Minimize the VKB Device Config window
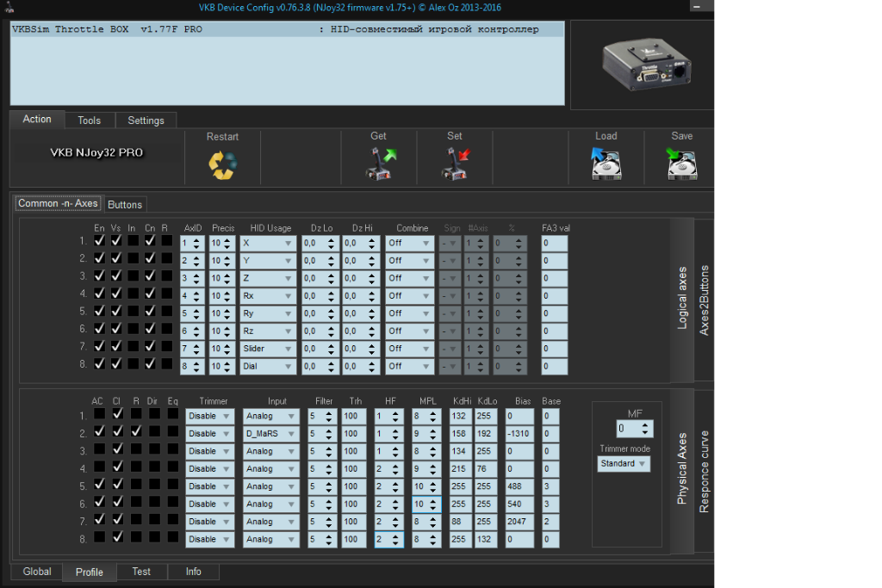Image resolution: width=882 pixels, height=588 pixels. pyautogui.click(x=697, y=7)
